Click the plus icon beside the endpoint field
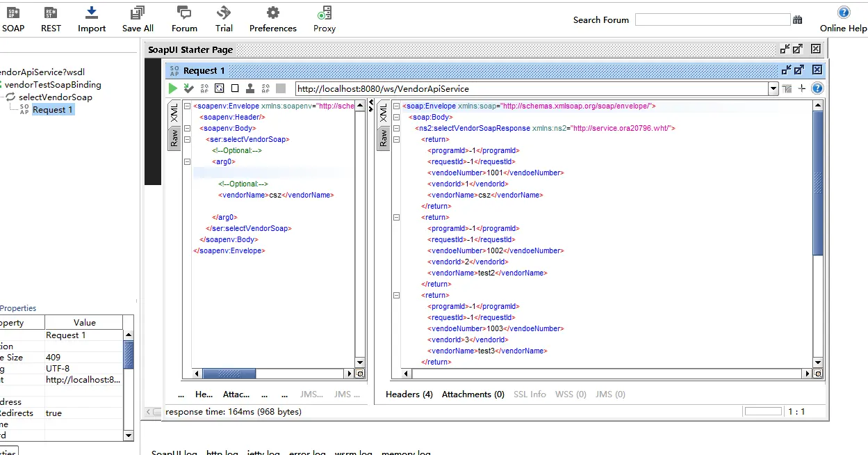Screen dimensions: 868x455 point(802,88)
